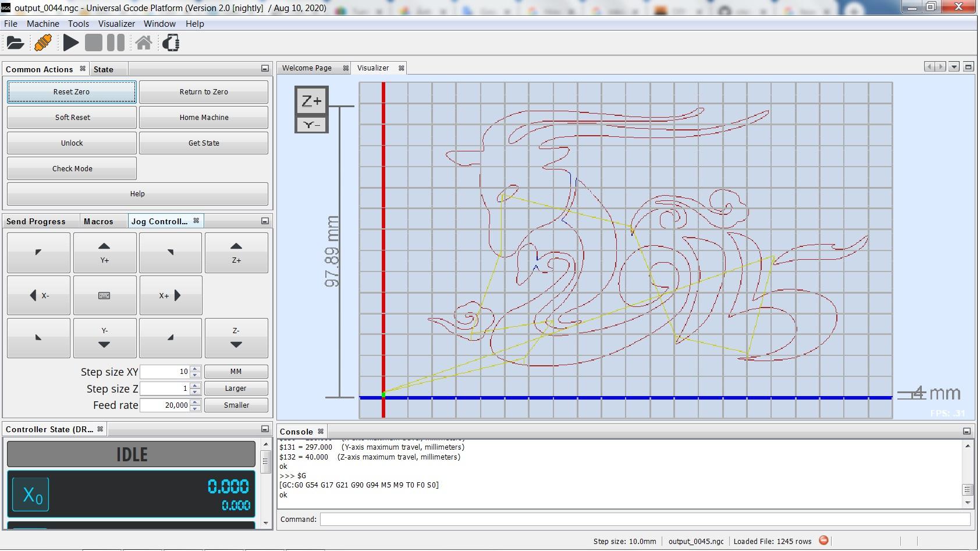Image resolution: width=980 pixels, height=551 pixels.
Task: Open the Tools menu
Action: [79, 24]
